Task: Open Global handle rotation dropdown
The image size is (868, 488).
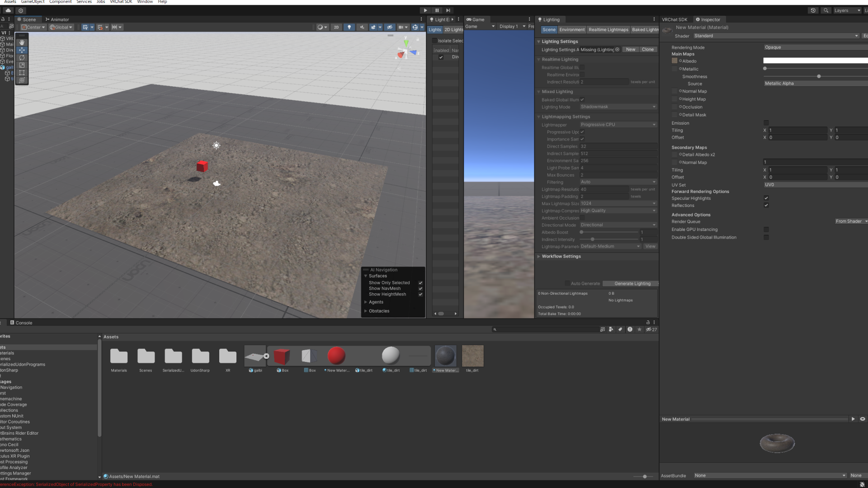Action: (x=61, y=27)
